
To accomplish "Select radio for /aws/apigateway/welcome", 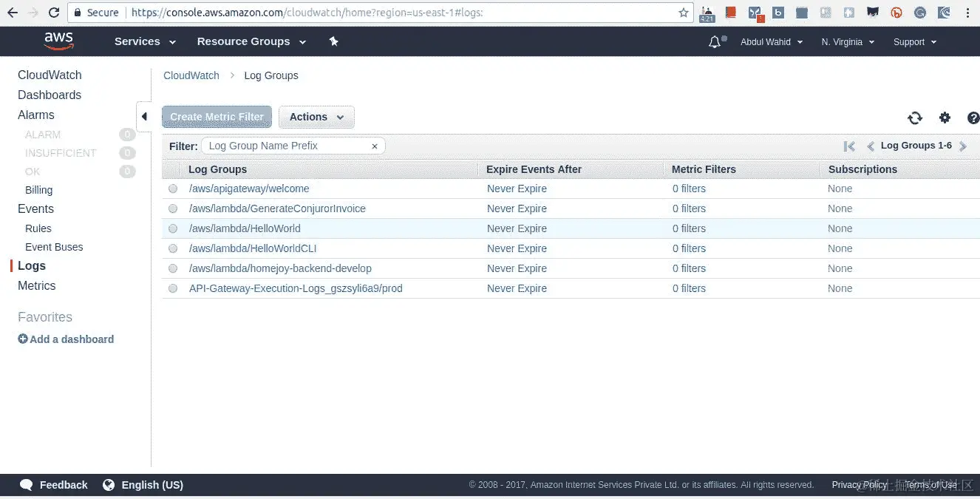I will point(173,189).
